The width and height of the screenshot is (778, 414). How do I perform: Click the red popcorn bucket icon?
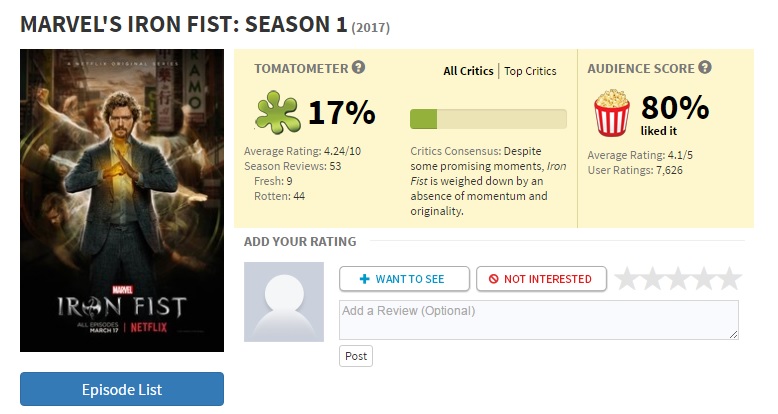[611, 113]
